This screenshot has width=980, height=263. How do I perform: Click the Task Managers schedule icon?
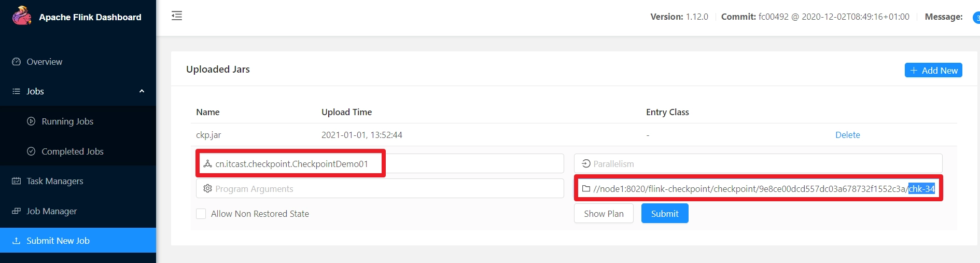[x=16, y=181]
